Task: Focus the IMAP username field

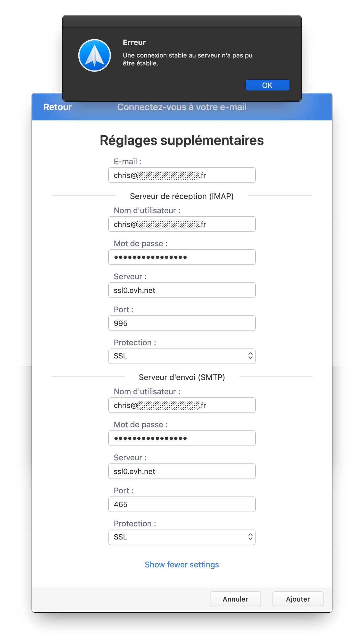Action: [182, 224]
